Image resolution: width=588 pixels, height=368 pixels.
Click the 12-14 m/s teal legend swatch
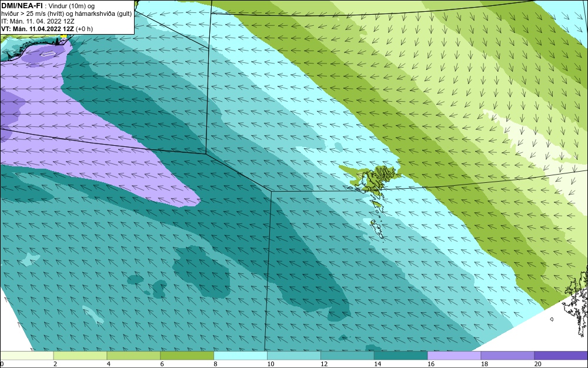click(x=348, y=355)
